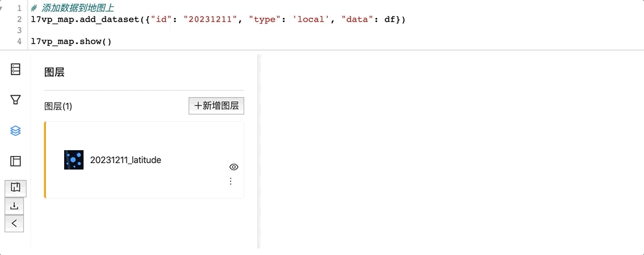Click the 20231211_latitude layer name
The width and height of the screenshot is (644, 255).
tap(125, 160)
